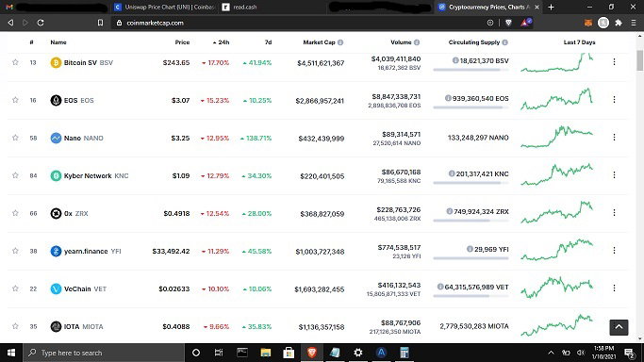Click the back-to-top arrow button
Screen dimensions: 644x362
(619, 327)
